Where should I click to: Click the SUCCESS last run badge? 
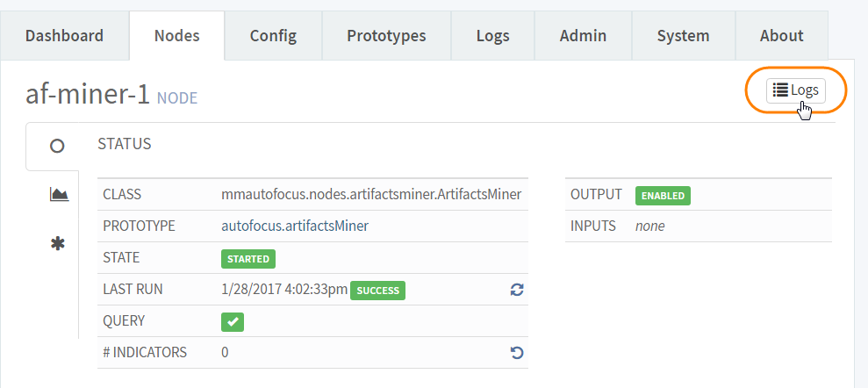coord(377,291)
